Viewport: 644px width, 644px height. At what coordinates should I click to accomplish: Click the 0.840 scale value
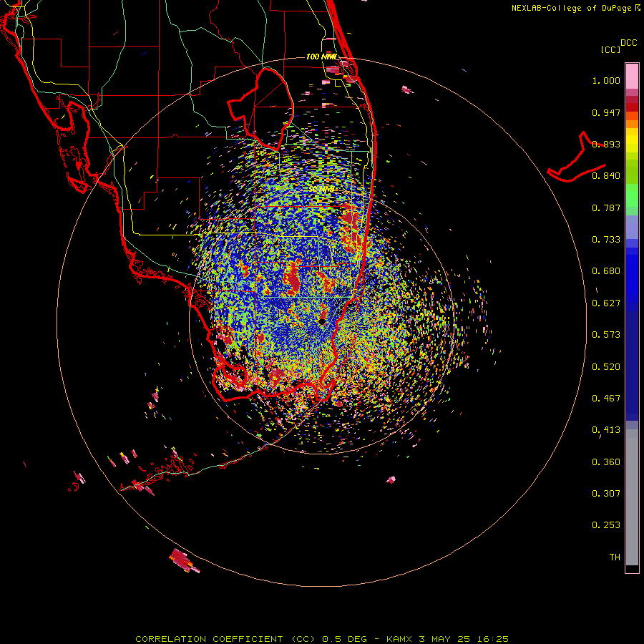tap(606, 176)
